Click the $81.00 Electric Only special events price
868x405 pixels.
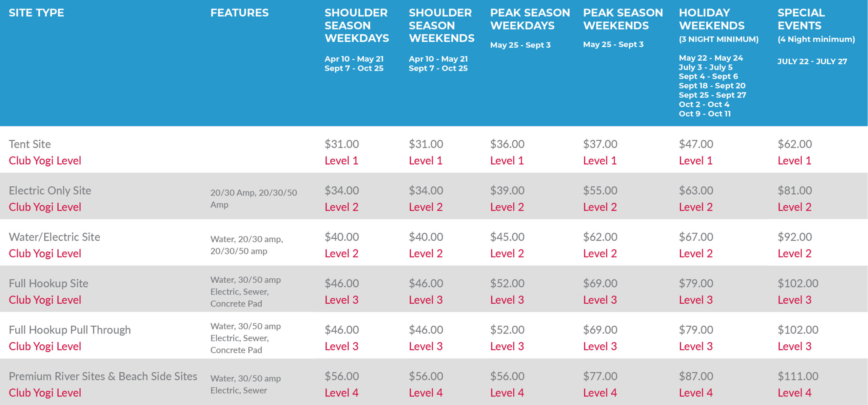(794, 190)
